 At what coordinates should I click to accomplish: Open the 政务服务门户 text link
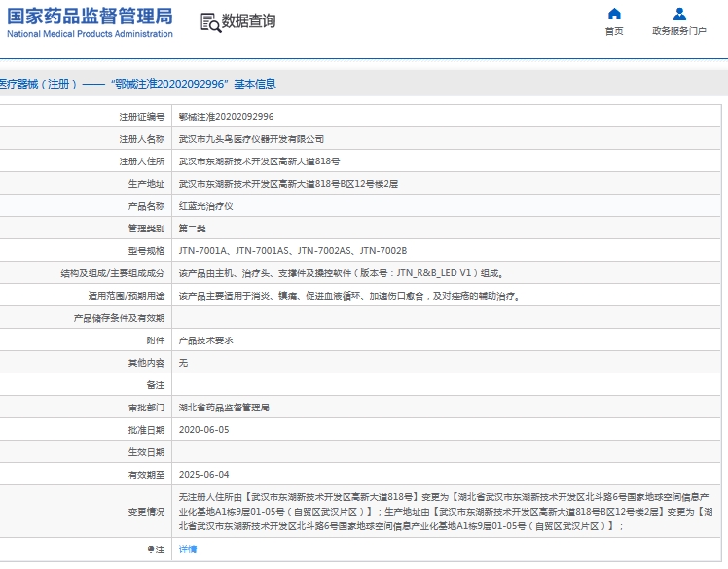(x=679, y=31)
